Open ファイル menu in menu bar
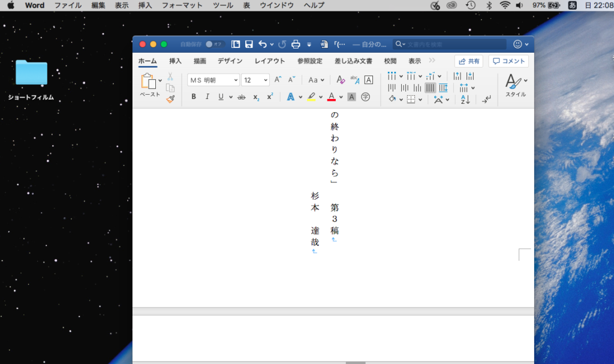The width and height of the screenshot is (614, 364). 68,5
